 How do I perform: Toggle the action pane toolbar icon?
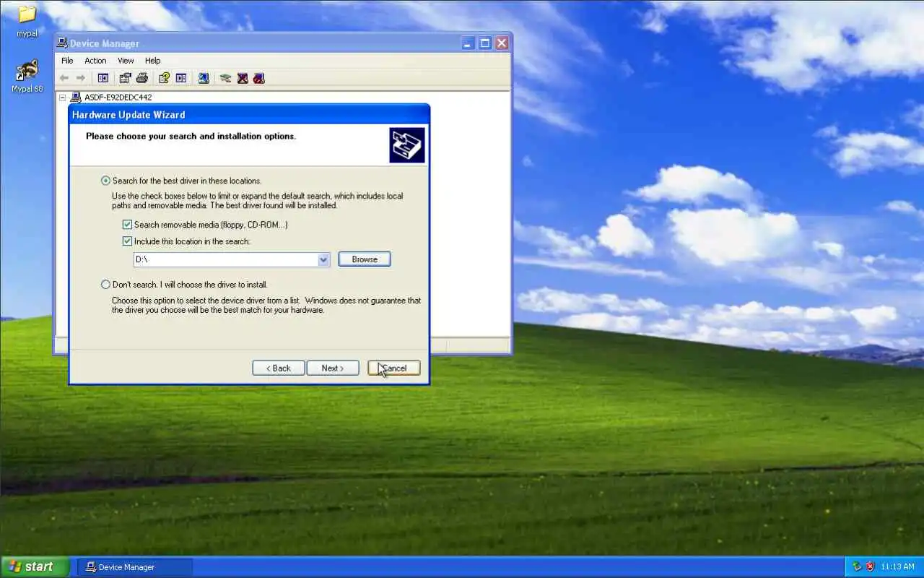[x=181, y=78]
